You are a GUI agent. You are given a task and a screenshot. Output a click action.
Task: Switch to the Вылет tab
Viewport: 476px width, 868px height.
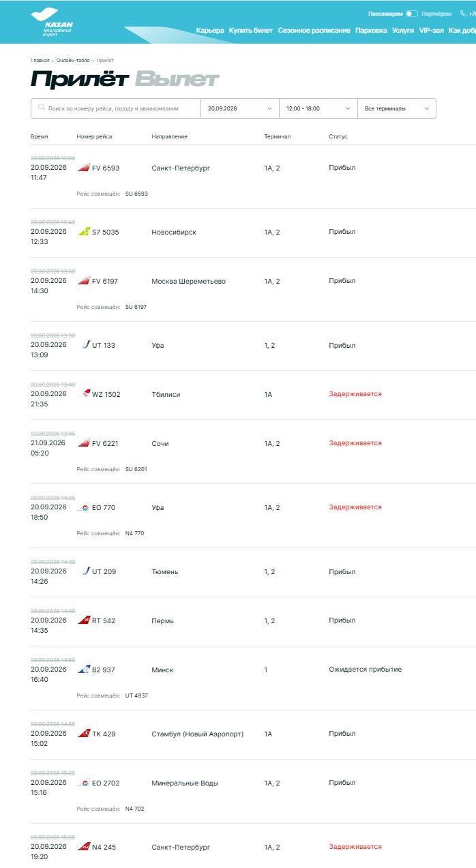[177, 79]
